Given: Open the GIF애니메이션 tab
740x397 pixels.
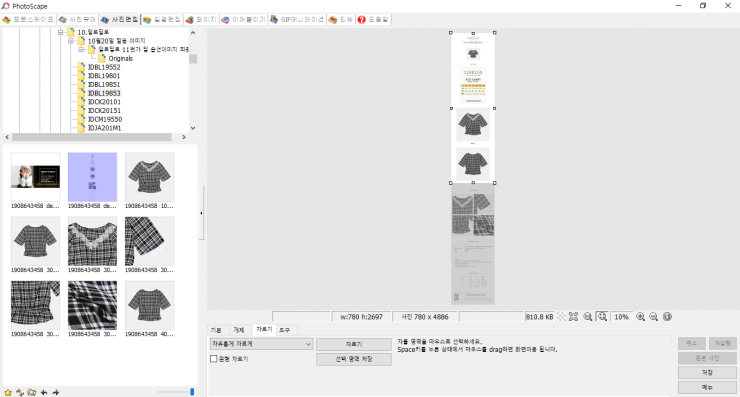Looking at the screenshot, I should [x=297, y=19].
